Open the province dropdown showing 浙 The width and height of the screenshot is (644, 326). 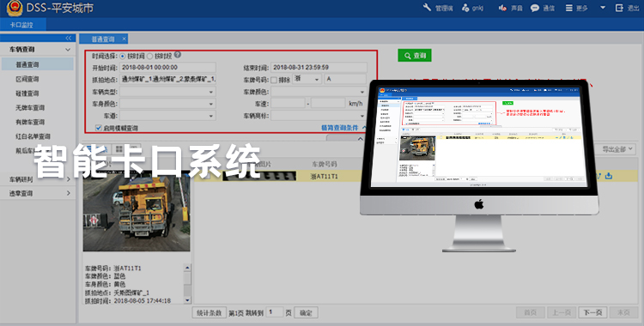tap(307, 79)
